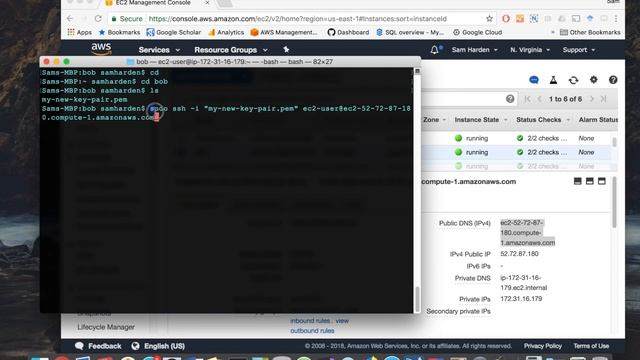Click the Terms of Use link

(x=591, y=346)
